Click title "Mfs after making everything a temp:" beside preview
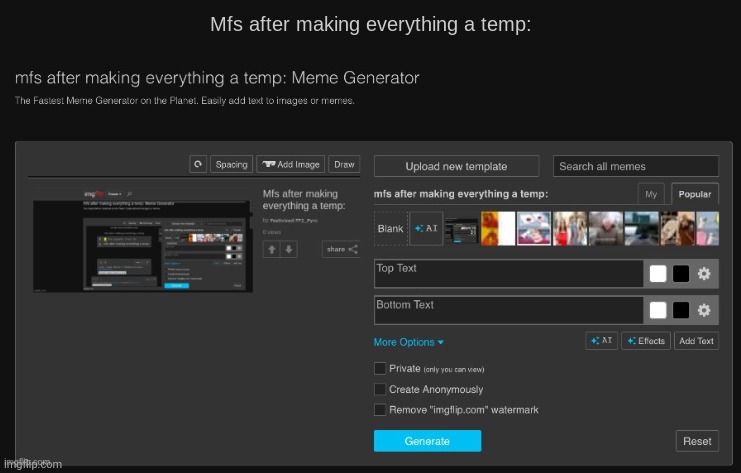 304,199
